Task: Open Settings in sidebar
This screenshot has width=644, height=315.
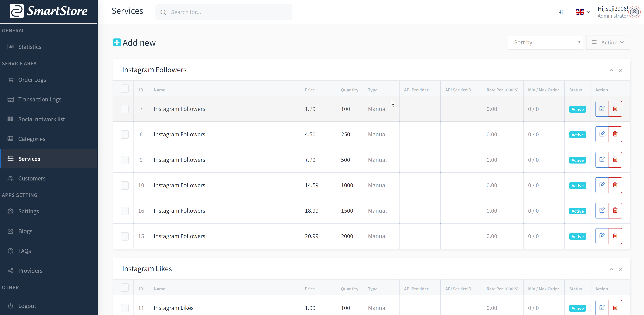Action: [49, 212]
